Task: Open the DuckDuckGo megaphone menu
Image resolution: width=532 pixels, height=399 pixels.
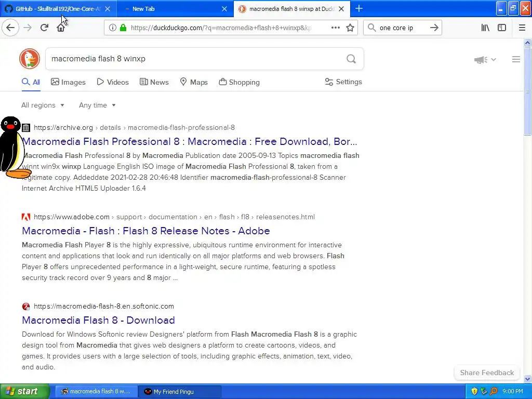Action: 485,60
